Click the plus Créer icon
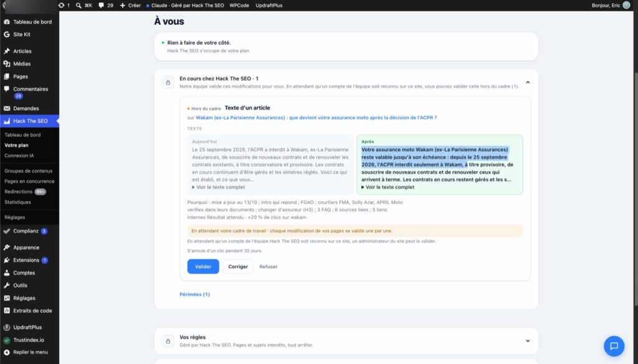638x364 pixels. coord(123,5)
